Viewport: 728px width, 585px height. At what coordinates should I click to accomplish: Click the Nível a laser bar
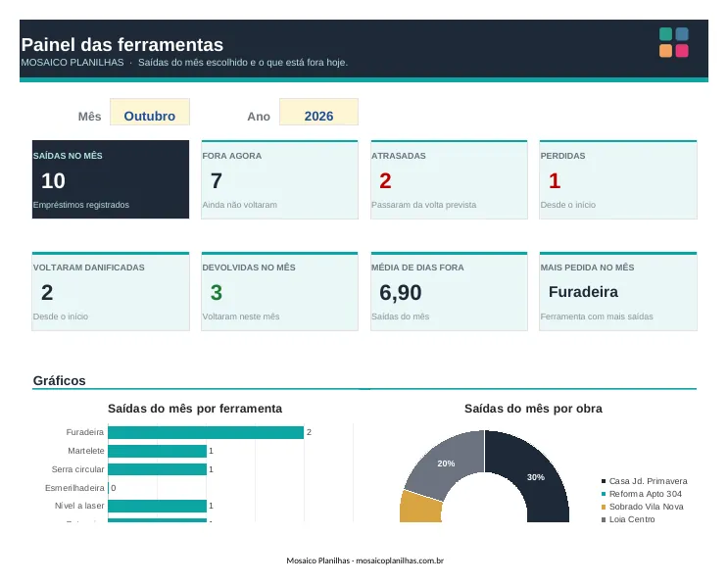[x=158, y=506]
